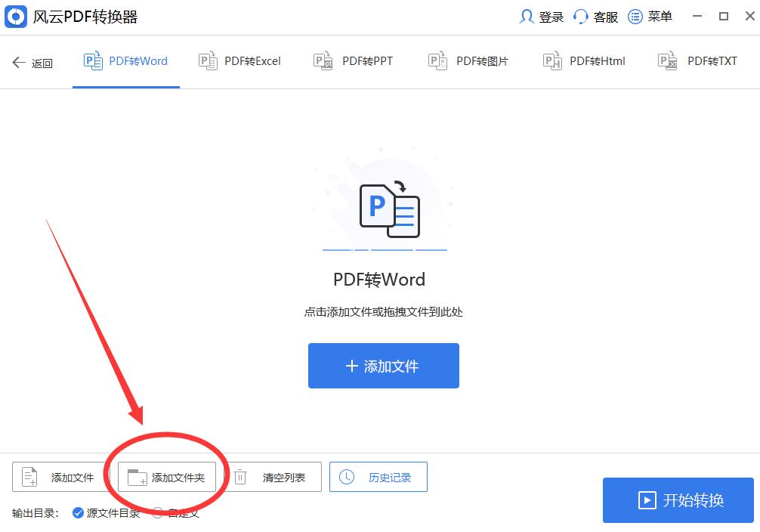Select the 源文件目录 output option
The height and width of the screenshot is (532, 760).
pos(77,513)
